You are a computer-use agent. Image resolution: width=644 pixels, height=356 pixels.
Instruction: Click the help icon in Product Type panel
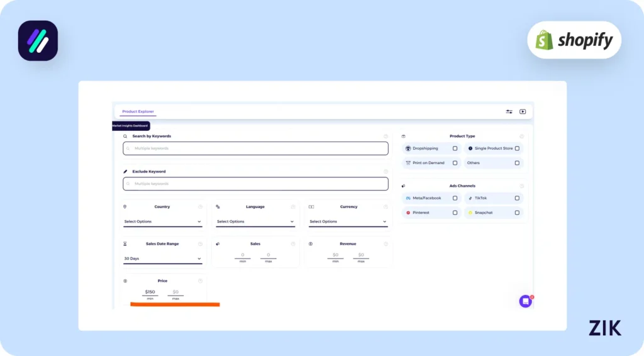(521, 136)
